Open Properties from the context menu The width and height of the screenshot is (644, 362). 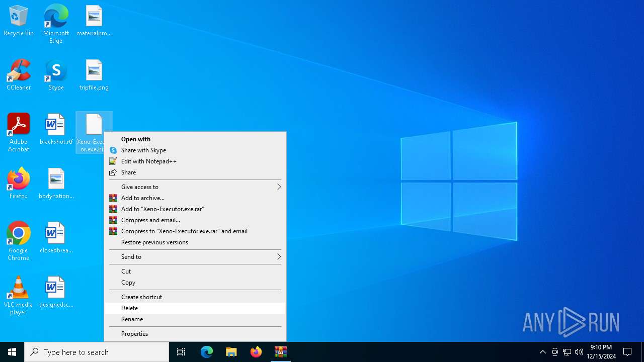click(x=195, y=334)
